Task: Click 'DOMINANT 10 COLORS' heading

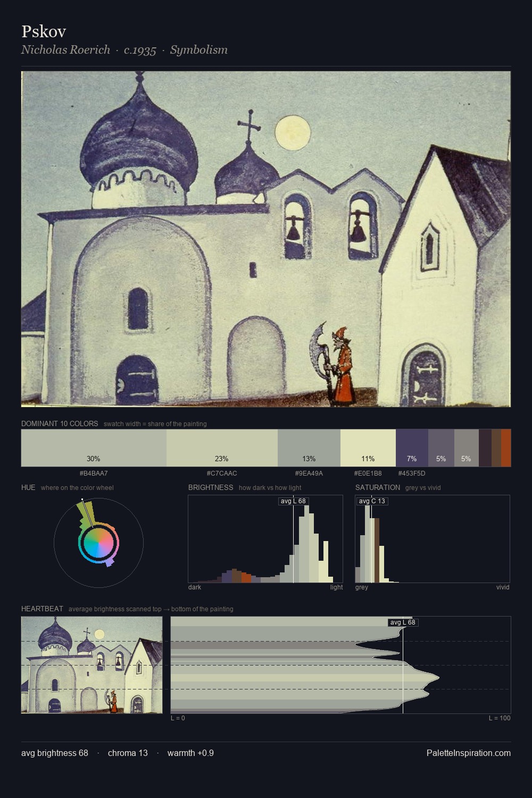Action: [60, 423]
